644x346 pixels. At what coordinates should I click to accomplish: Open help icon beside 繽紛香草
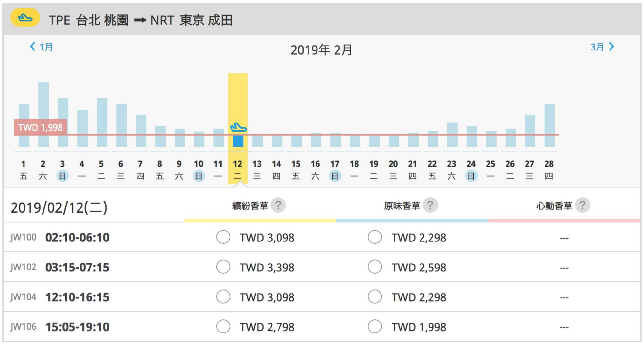pyautogui.click(x=278, y=205)
